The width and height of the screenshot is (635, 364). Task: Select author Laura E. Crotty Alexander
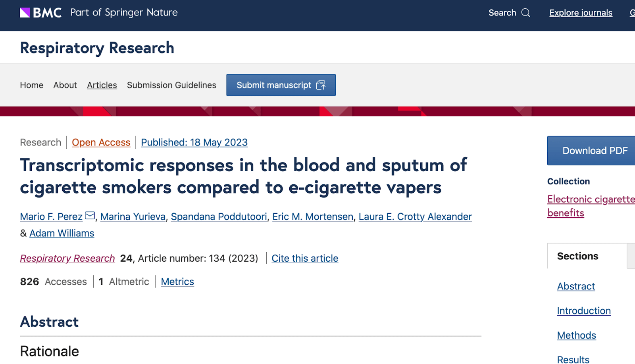pyautogui.click(x=415, y=216)
